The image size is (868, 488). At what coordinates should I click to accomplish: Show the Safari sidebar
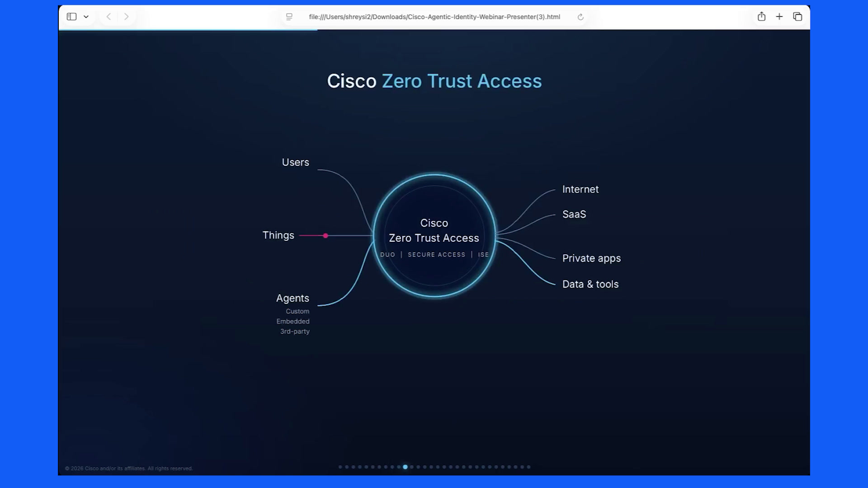click(71, 17)
